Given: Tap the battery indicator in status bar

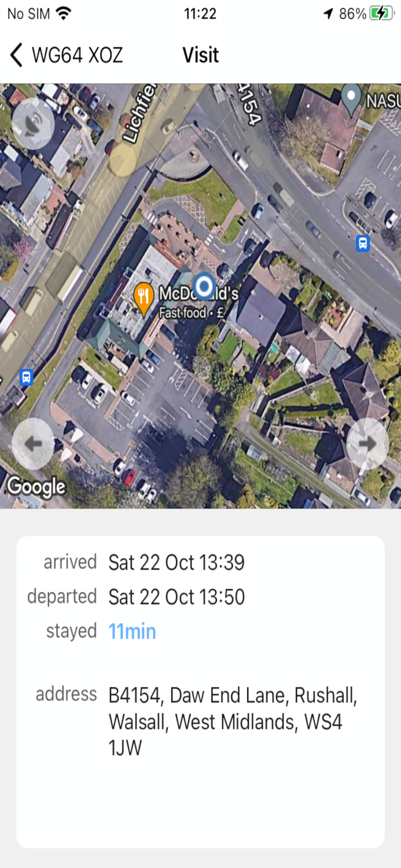Looking at the screenshot, I should [381, 14].
